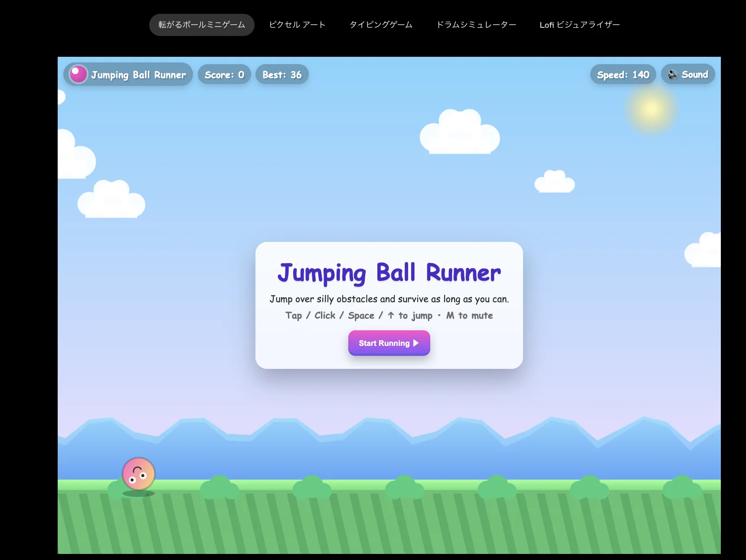Click the play arrow on Start Running

pos(416,343)
